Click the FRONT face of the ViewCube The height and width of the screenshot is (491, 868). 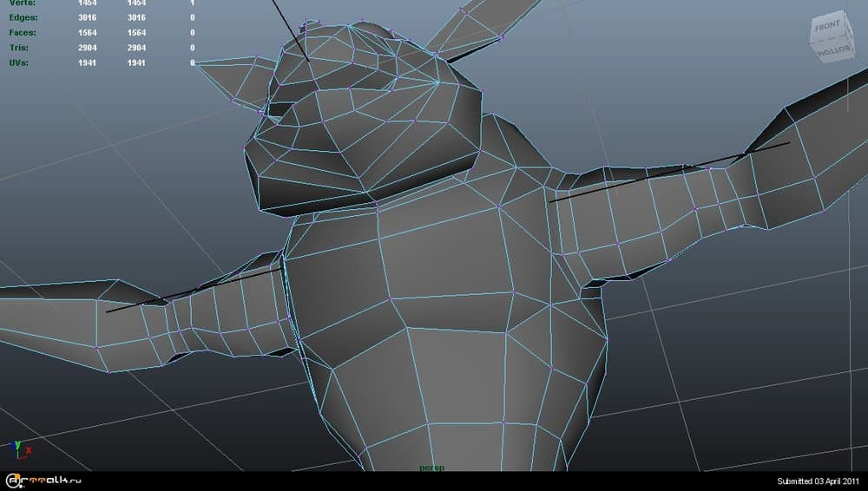point(828,27)
